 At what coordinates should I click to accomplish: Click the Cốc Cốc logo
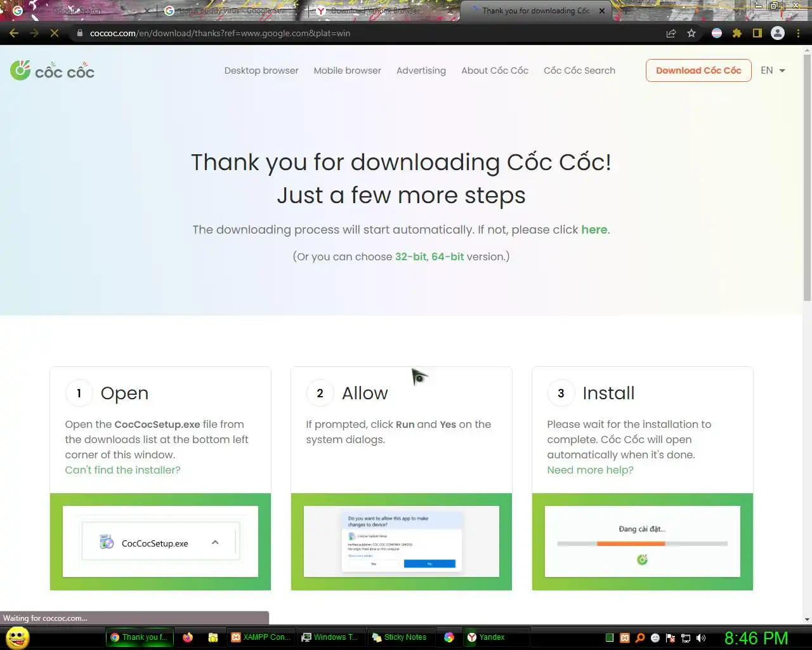click(52, 70)
